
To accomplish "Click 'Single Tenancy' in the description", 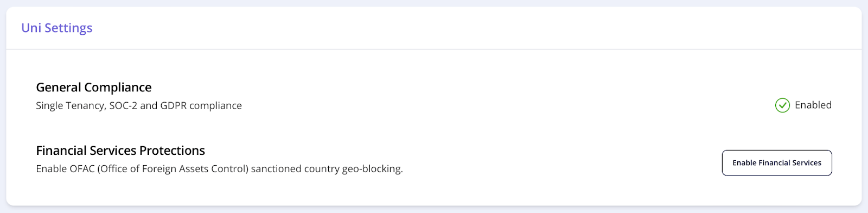I will point(70,106).
